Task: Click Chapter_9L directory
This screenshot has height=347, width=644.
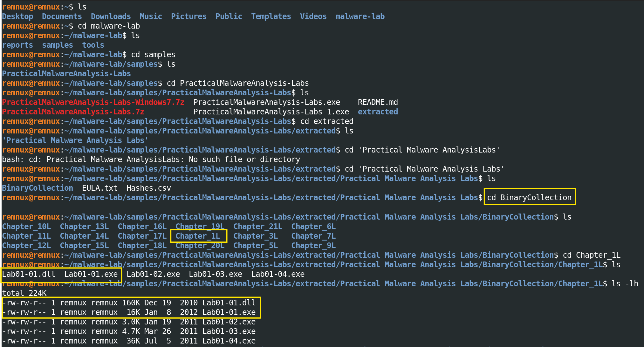Action: pyautogui.click(x=313, y=246)
